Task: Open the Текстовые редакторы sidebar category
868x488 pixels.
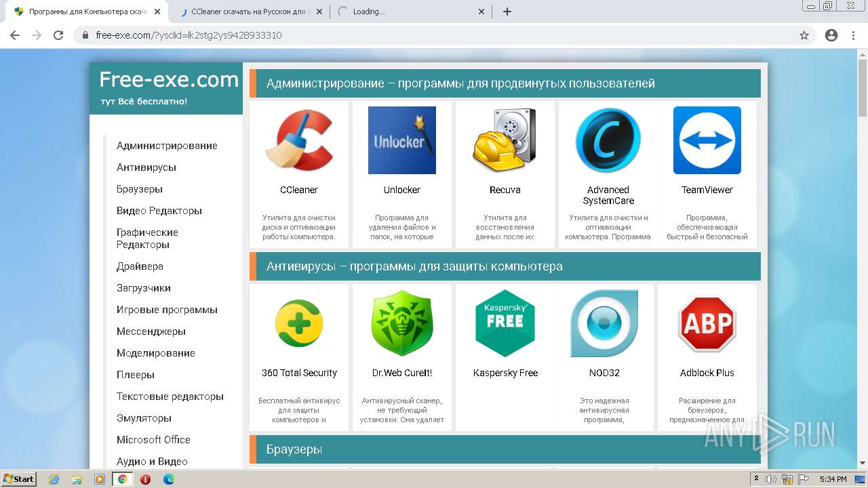Action: point(170,396)
